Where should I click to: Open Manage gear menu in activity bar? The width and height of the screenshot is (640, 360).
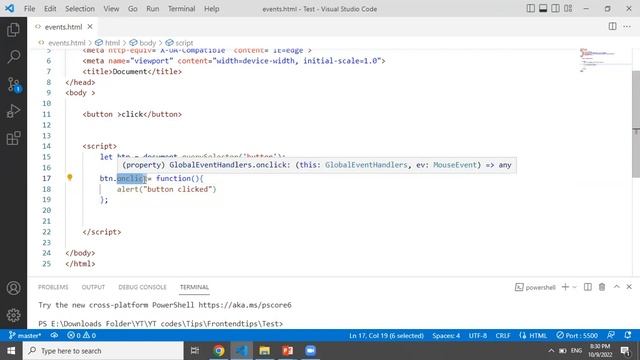tap(13, 315)
